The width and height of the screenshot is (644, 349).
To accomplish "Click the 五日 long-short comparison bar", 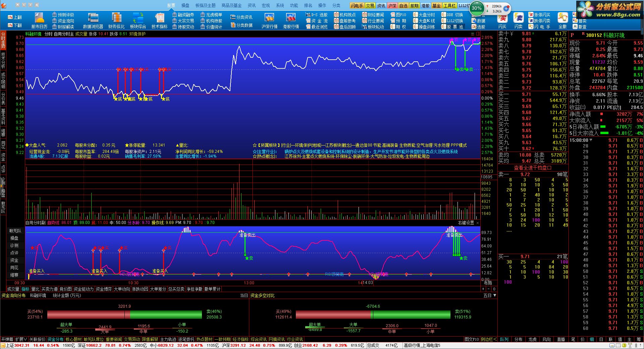I will click(x=373, y=314).
